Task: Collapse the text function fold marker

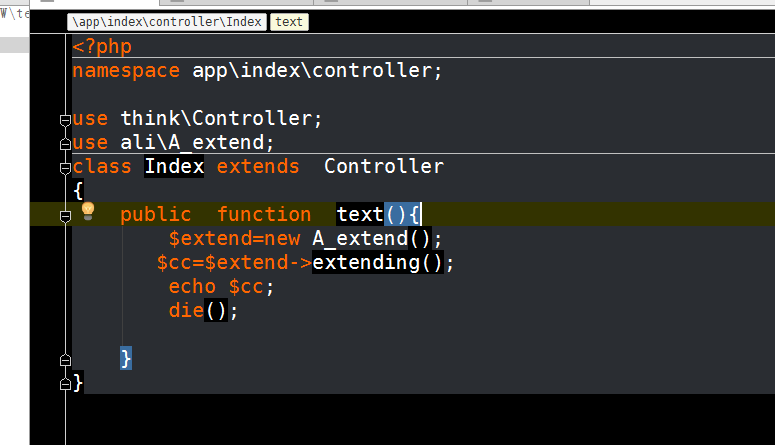Action: pos(66,215)
